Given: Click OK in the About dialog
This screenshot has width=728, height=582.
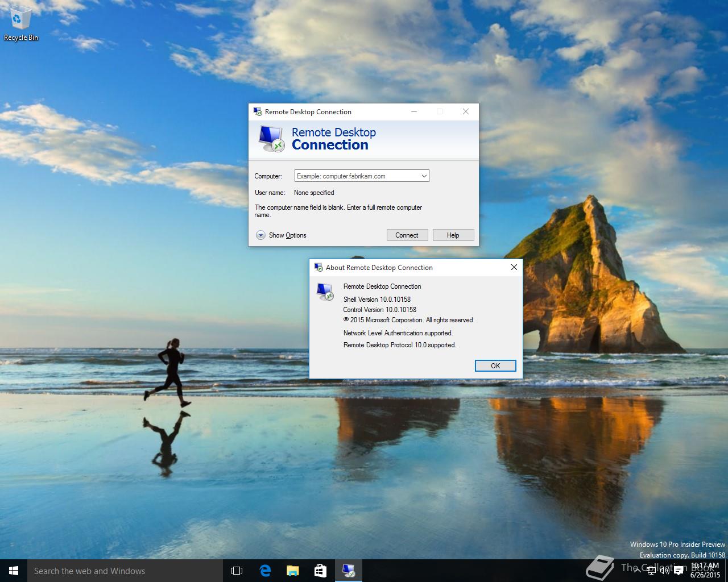Looking at the screenshot, I should [x=495, y=366].
